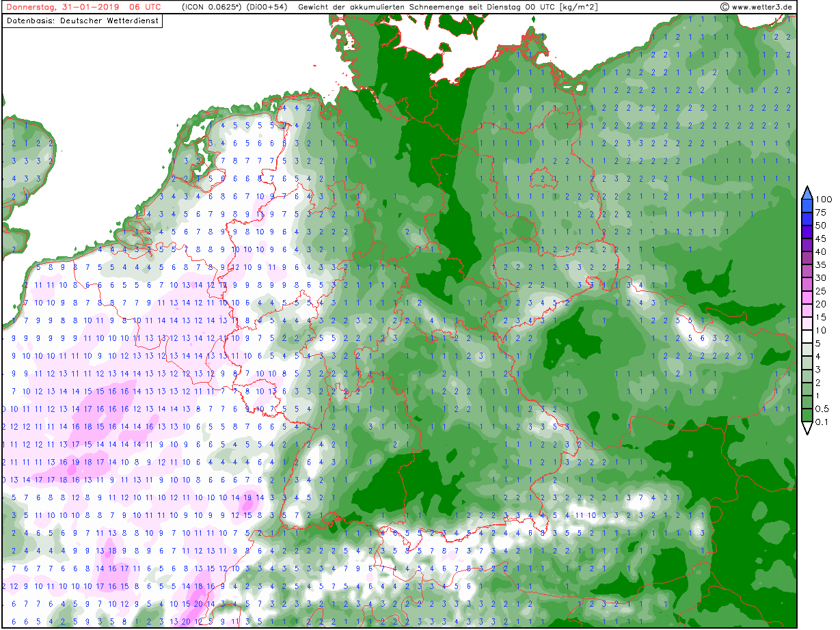840x630 pixels.
Task: Click legend value label '0.1'
Action: [x=822, y=422]
